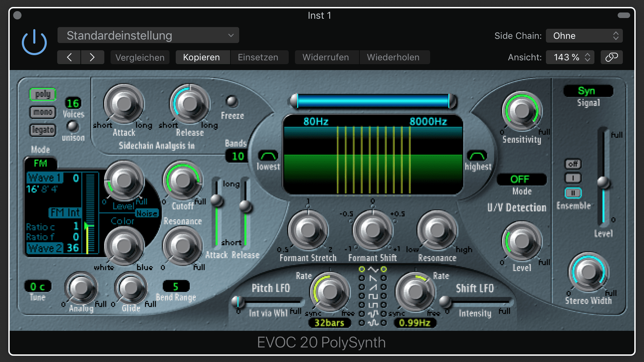Viewport: 644px width, 362px height.
Task: Click the Shift LFO Rate knob
Action: point(415,292)
